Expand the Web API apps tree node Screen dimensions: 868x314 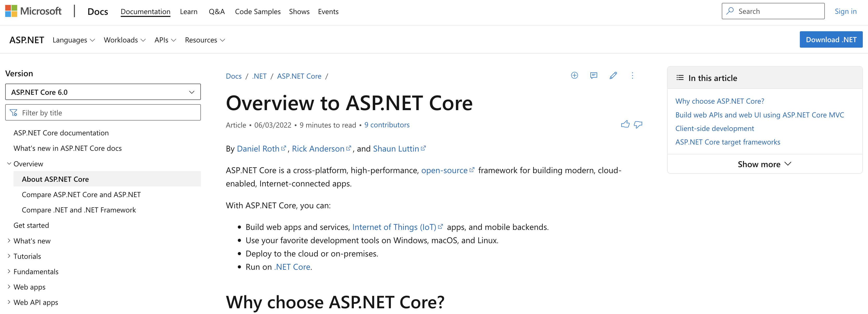[9, 302]
